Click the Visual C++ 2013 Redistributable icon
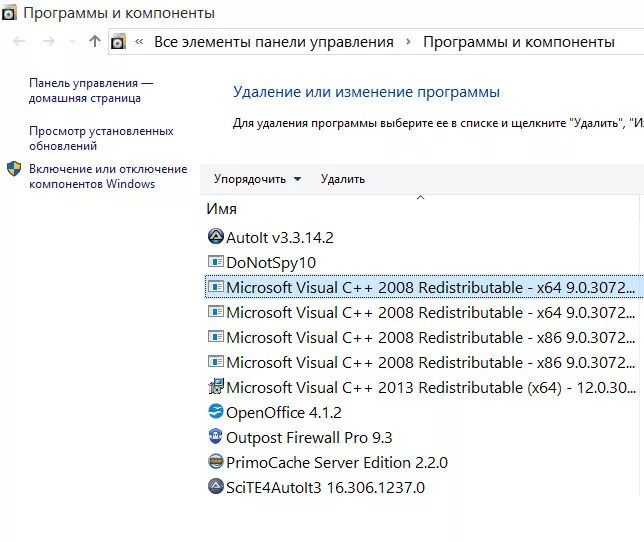The height and width of the screenshot is (542, 644). [x=216, y=386]
